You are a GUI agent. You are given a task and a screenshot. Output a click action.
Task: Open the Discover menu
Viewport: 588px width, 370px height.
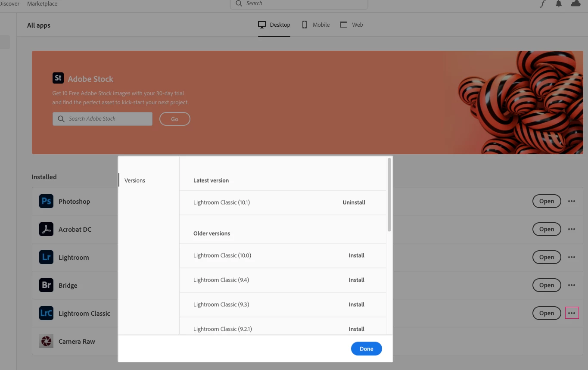pos(9,4)
